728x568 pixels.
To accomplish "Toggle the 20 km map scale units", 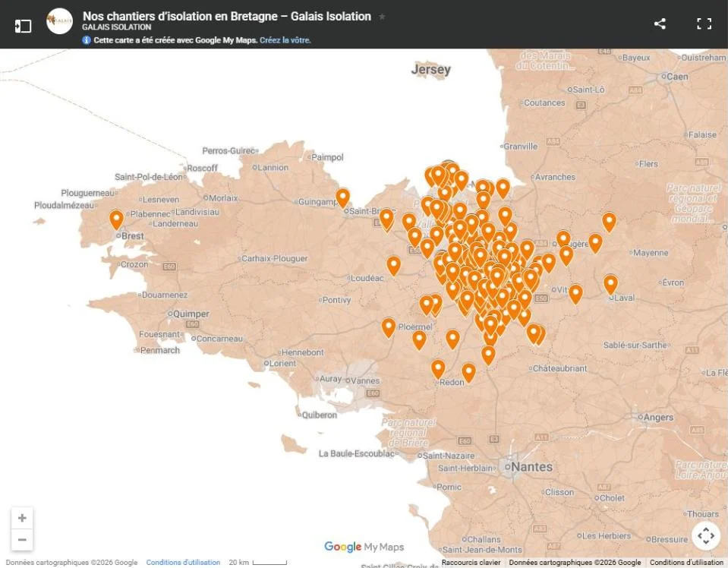I will click(x=257, y=562).
